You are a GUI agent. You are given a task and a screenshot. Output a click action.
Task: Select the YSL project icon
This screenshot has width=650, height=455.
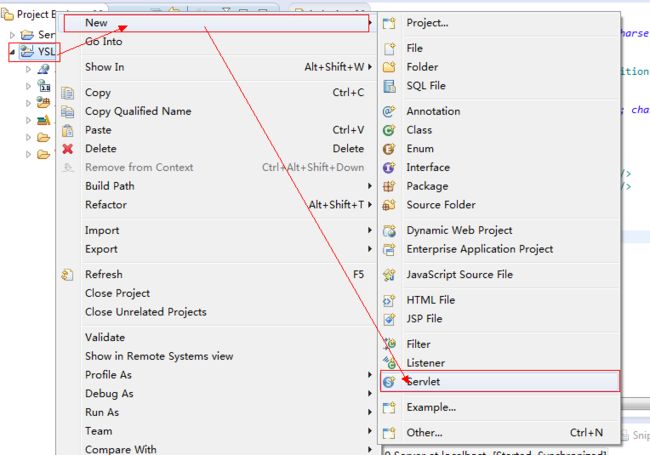click(27, 51)
